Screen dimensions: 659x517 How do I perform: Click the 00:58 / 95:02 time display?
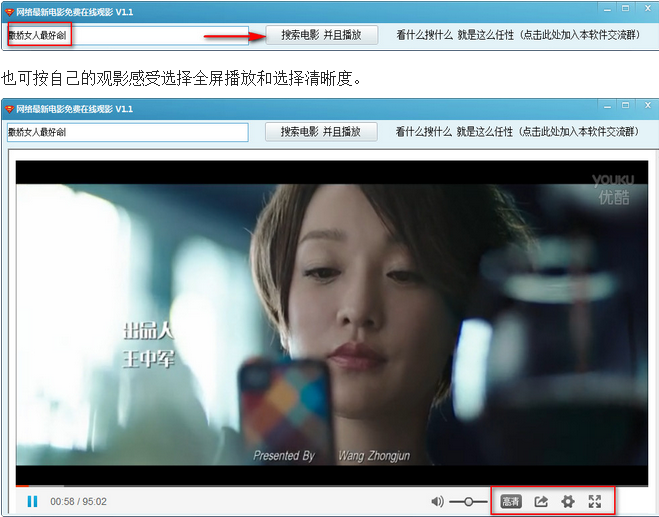[78, 501]
